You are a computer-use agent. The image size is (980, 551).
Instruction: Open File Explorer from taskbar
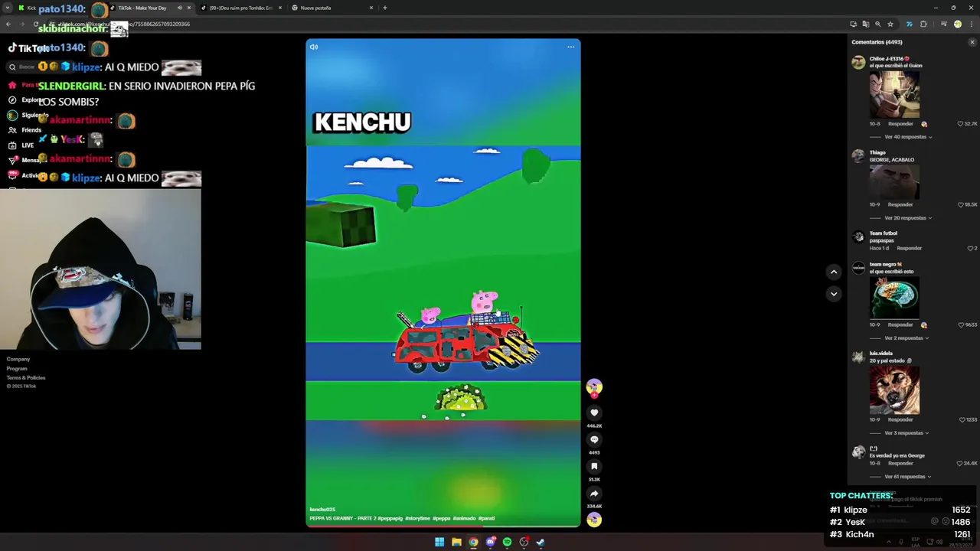456,542
